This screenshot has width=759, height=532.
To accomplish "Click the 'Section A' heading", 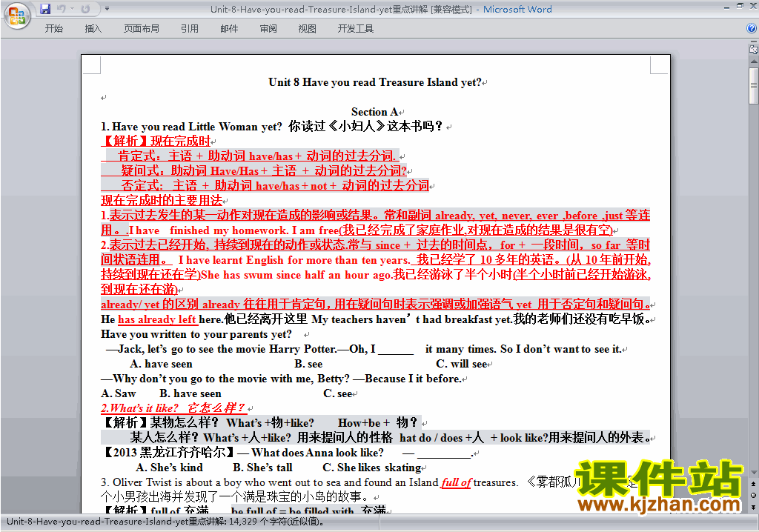I will (374, 112).
